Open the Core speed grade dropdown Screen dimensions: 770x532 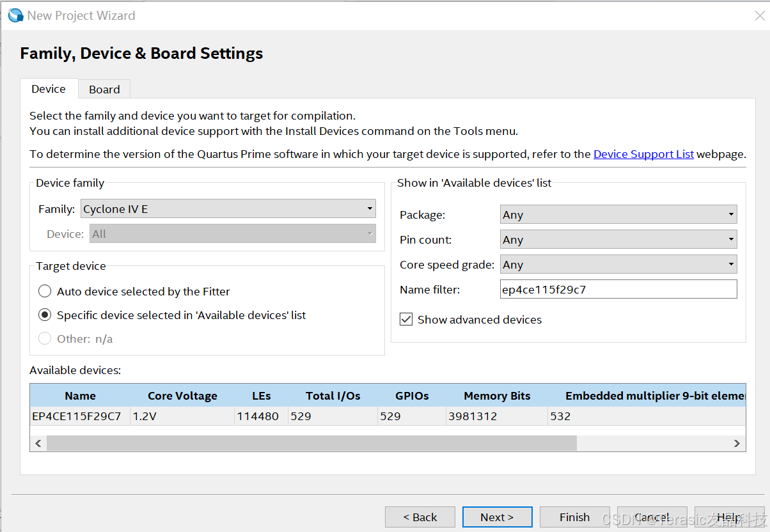click(x=618, y=265)
